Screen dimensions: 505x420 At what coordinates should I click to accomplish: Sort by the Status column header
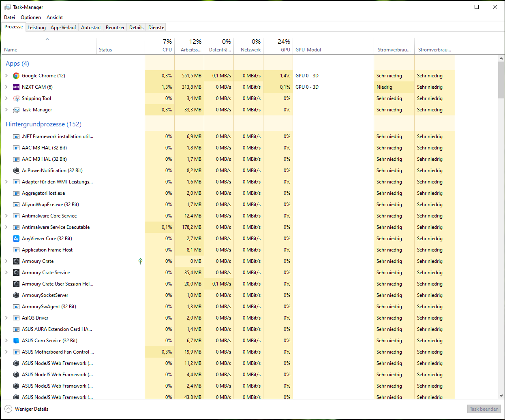pyautogui.click(x=120, y=46)
